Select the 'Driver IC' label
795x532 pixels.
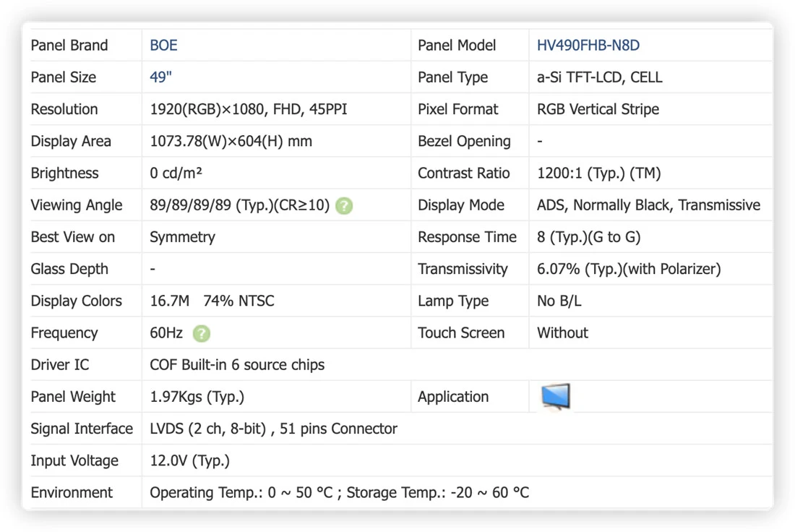[x=59, y=364]
